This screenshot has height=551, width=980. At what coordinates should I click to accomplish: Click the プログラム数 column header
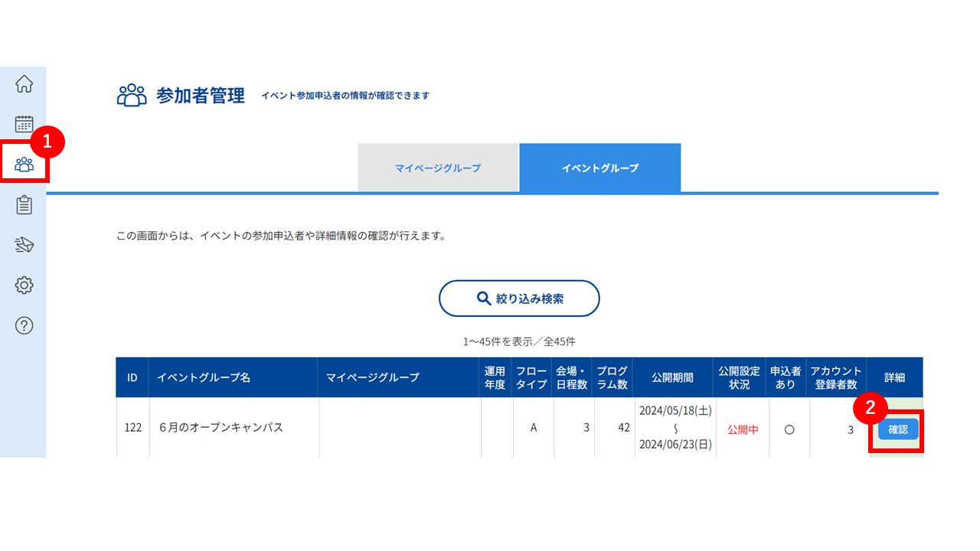pyautogui.click(x=612, y=377)
